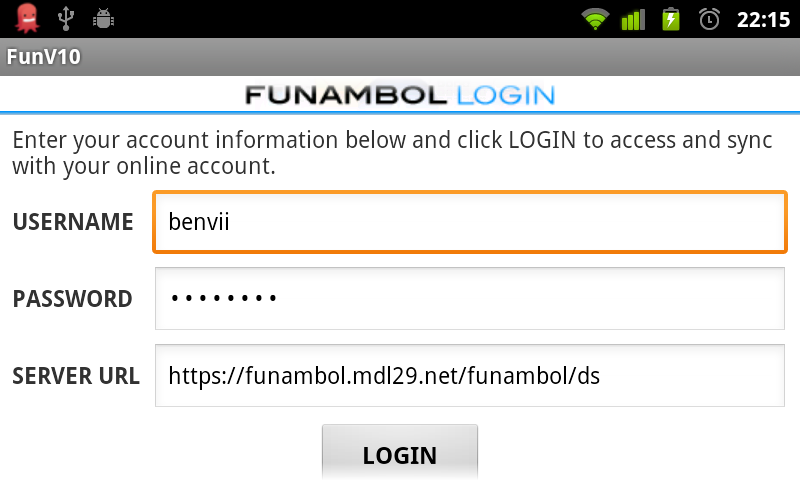Click the LOGIN button
Viewport: 800px width, 480px height.
point(400,452)
